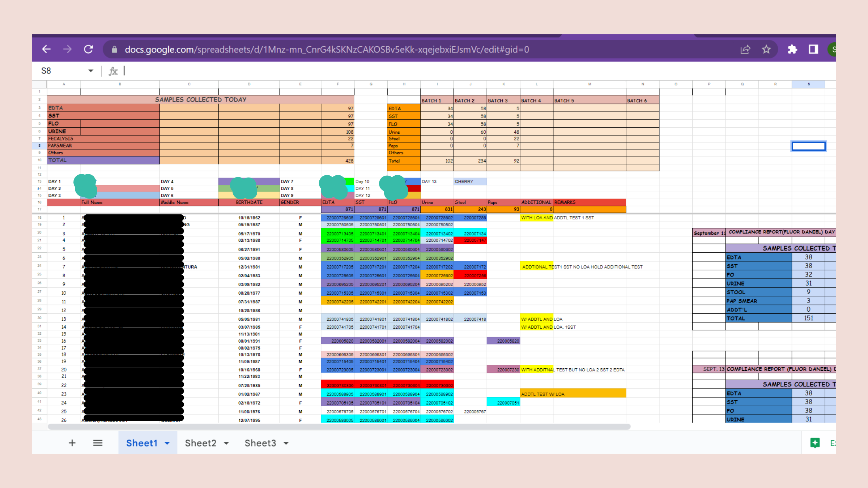Open Sheet2 tab dropdown arrow
Viewport: 868px width, 488px height.
(226, 443)
